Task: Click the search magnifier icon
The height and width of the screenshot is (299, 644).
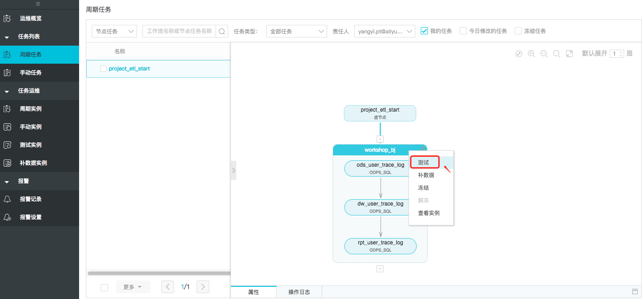Action: pos(222,31)
